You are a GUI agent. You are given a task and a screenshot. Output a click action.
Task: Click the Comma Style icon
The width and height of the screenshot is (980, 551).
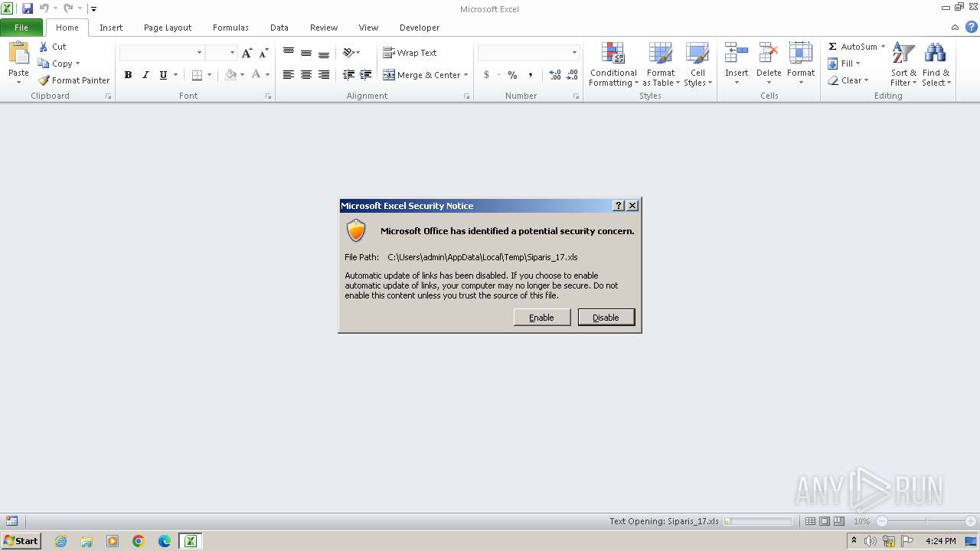tap(530, 75)
